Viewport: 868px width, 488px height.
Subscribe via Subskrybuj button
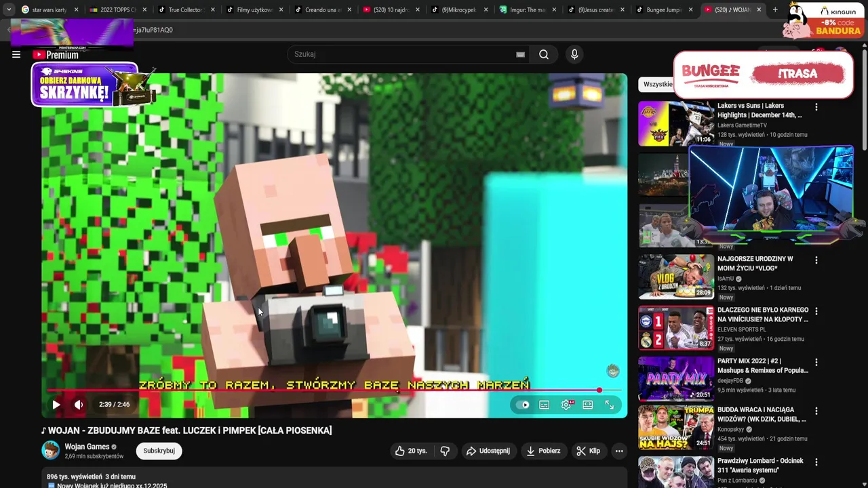pyautogui.click(x=159, y=451)
